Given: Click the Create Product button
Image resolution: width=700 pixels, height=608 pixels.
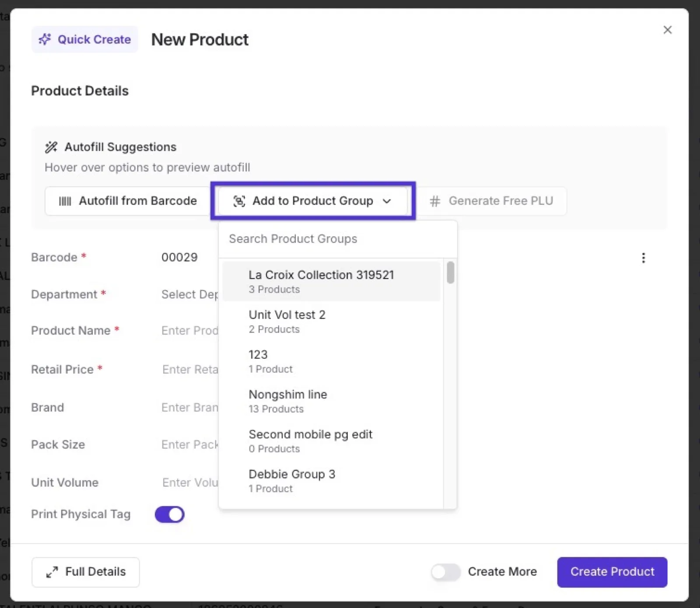Looking at the screenshot, I should pyautogui.click(x=612, y=572).
